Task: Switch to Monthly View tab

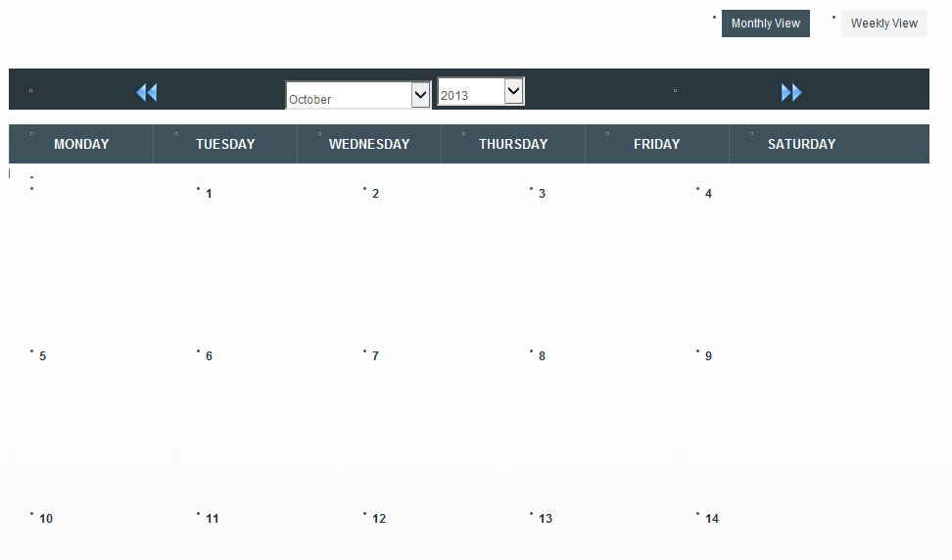Action: pos(765,23)
